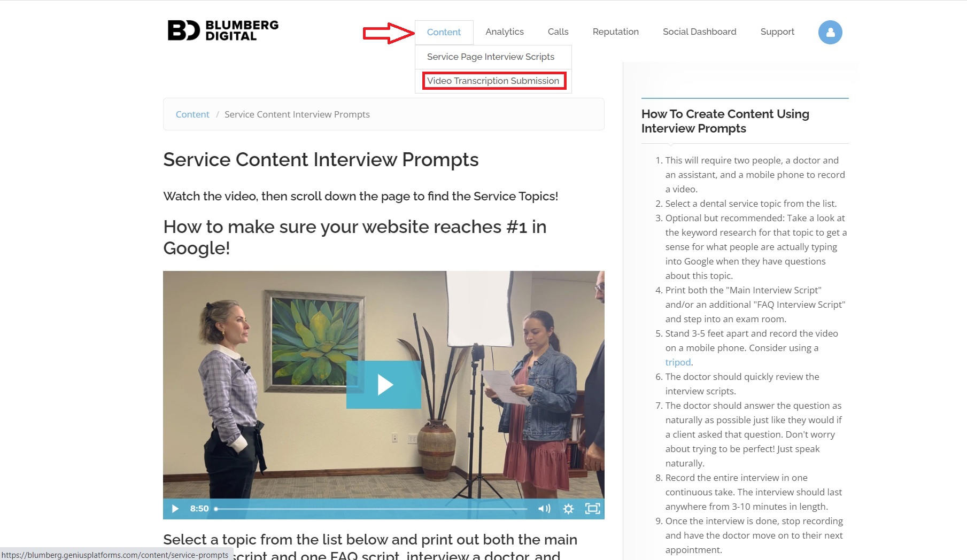Click the small play icon in the video bar

175,509
